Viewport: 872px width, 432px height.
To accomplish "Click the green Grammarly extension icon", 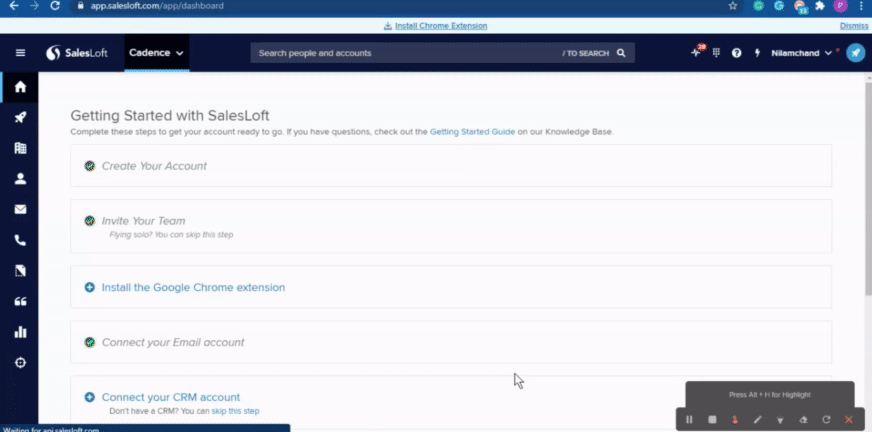I will click(x=759, y=6).
